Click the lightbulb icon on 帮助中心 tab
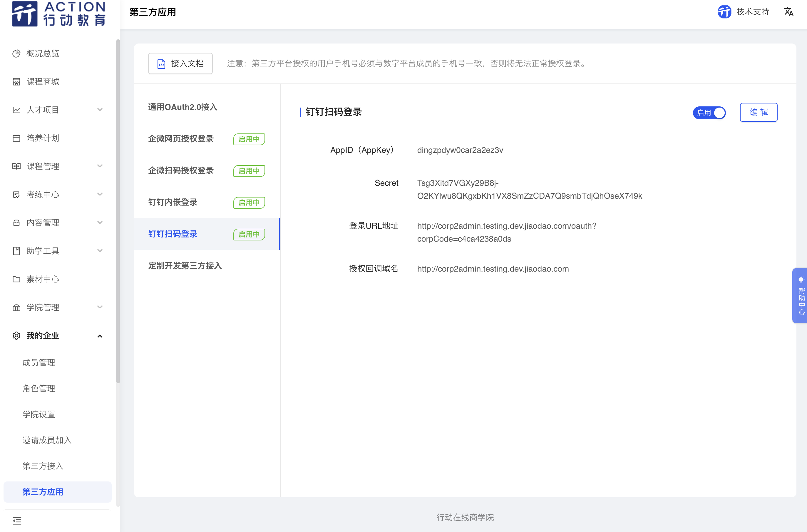The width and height of the screenshot is (807, 532). point(801,280)
